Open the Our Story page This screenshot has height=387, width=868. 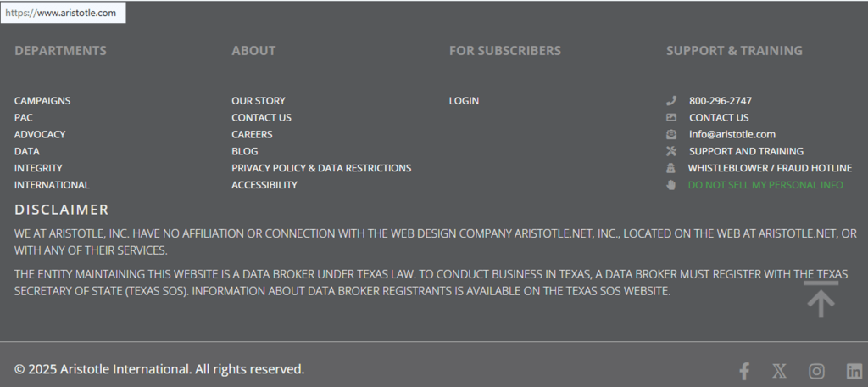tap(259, 100)
